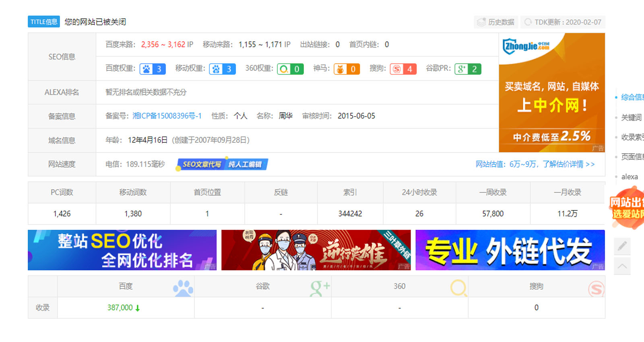
Task: Click the pencil feedback icon on right
Action: 622,246
